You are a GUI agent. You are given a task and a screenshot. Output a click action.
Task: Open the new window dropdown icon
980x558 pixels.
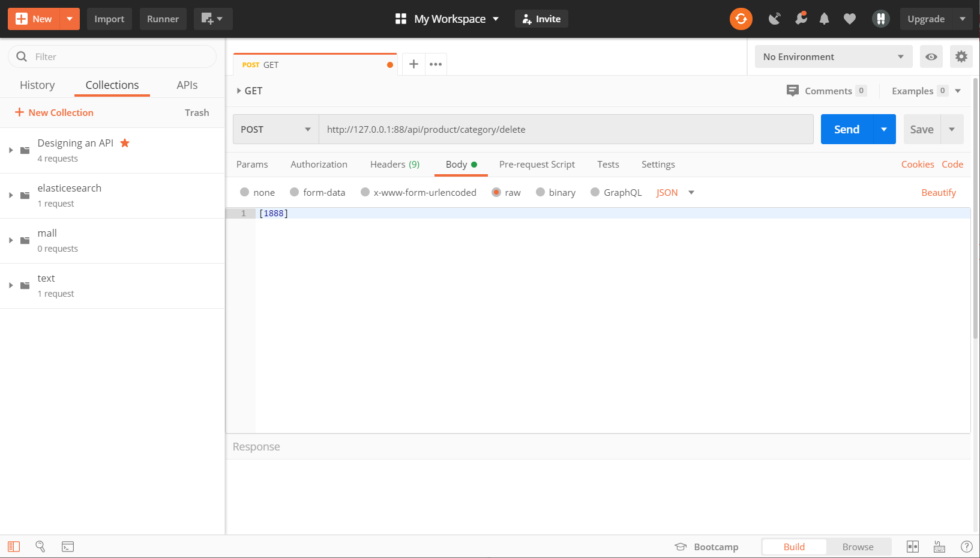212,19
